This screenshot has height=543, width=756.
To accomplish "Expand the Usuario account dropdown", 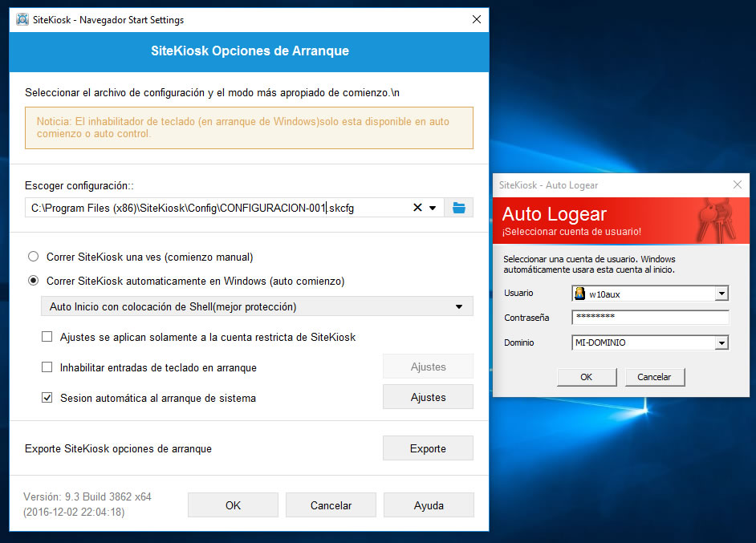I will coord(721,294).
